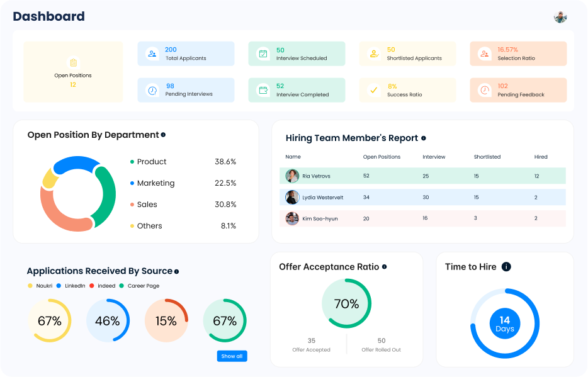Image resolution: width=588 pixels, height=377 pixels.
Task: Click the Interview column header
Action: [x=434, y=157]
